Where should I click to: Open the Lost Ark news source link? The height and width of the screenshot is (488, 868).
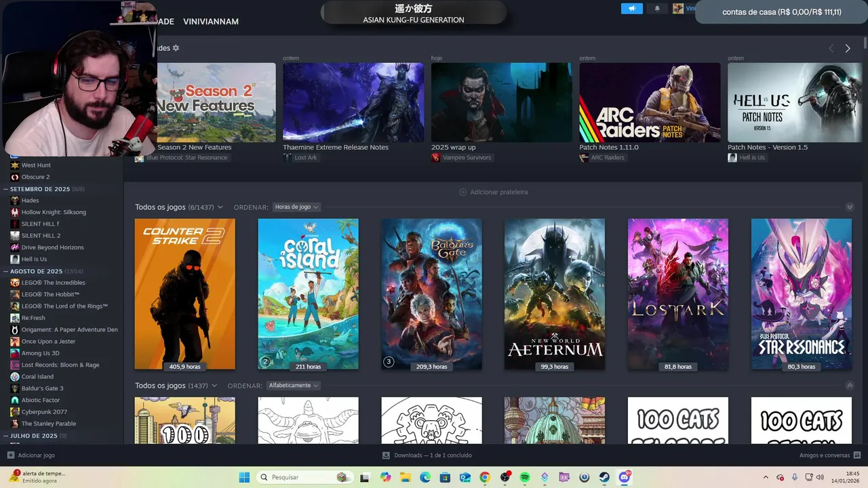click(300, 157)
